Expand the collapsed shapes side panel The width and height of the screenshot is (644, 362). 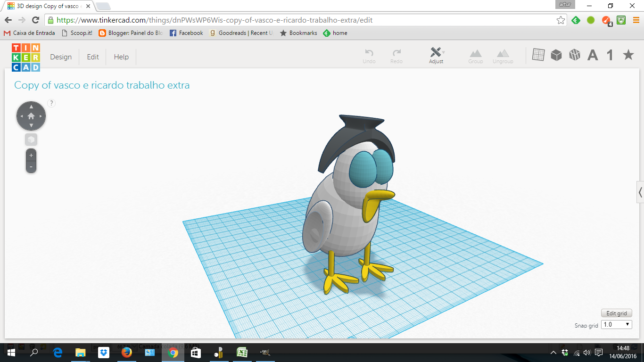tap(640, 192)
